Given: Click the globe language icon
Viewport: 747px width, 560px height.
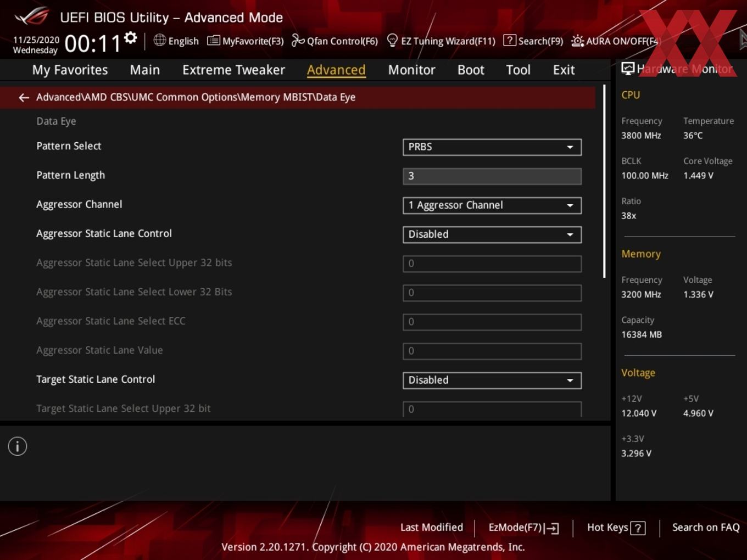Looking at the screenshot, I should [x=159, y=40].
